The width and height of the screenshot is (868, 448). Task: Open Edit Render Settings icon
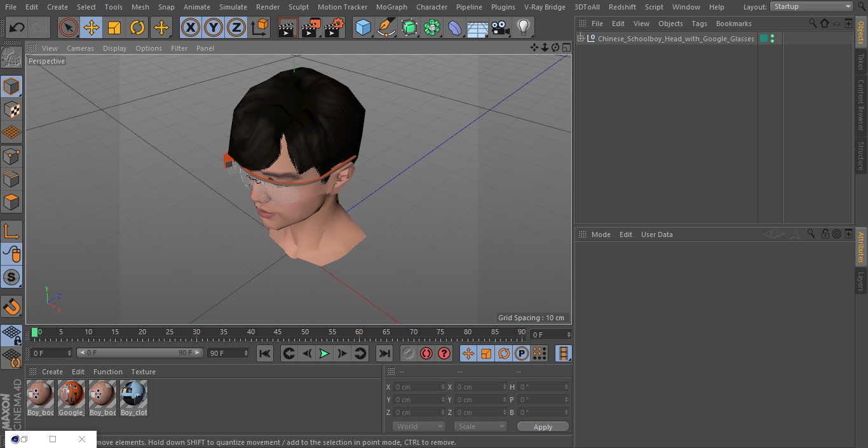pyautogui.click(x=334, y=27)
